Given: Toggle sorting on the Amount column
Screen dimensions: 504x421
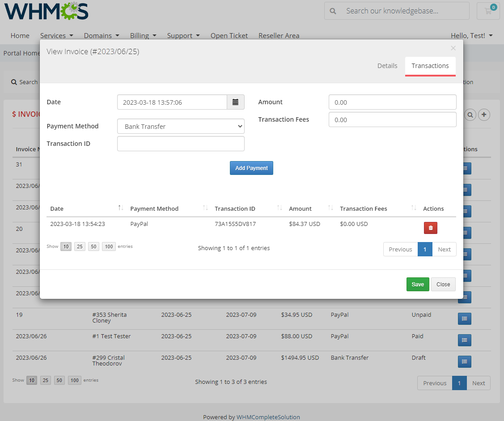Looking at the screenshot, I should (300, 208).
